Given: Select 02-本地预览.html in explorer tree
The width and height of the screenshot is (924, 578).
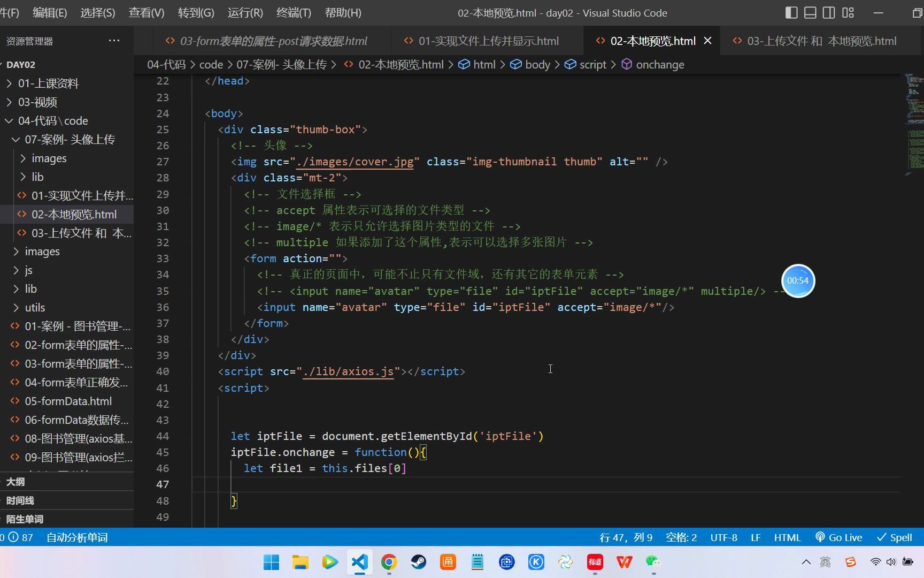Looking at the screenshot, I should [67, 215].
